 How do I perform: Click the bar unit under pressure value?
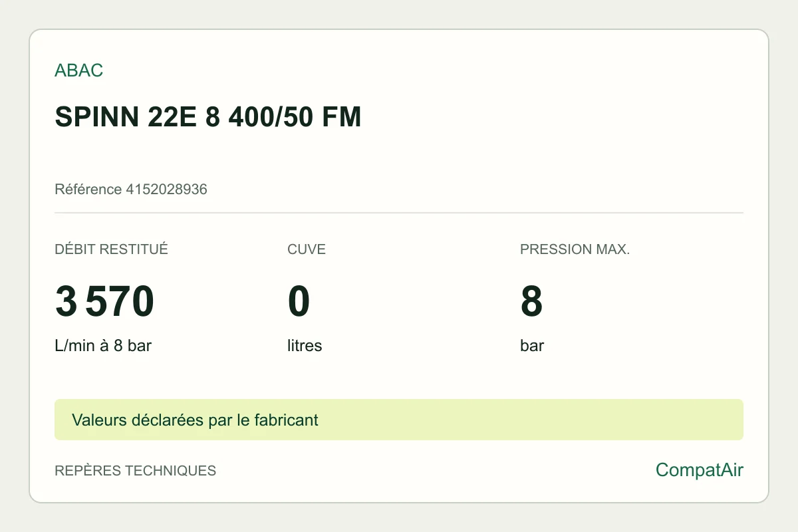tap(532, 346)
